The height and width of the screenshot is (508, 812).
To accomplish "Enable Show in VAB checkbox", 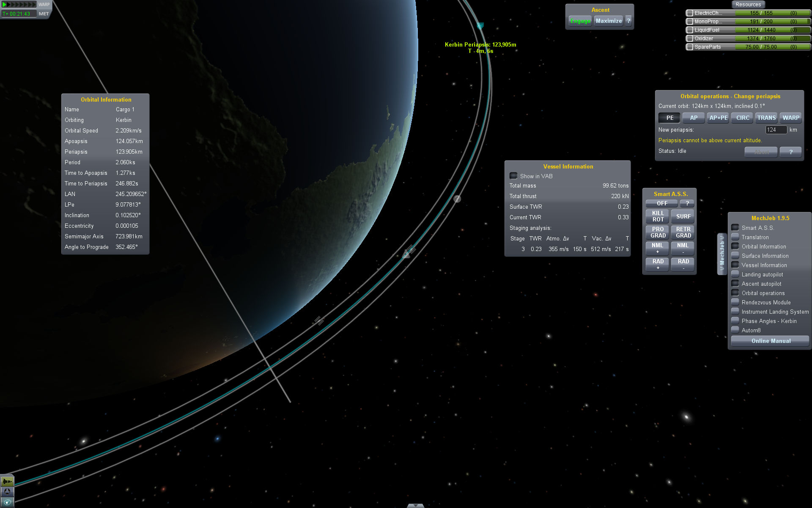I will (x=513, y=176).
